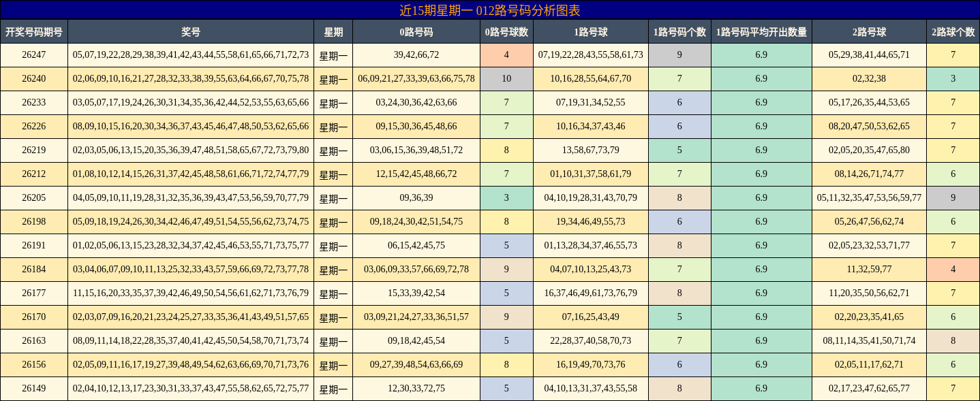Select the 1路号球 cell 16,19,49,70,73,76
The height and width of the screenshot is (401, 980).
pyautogui.click(x=590, y=365)
